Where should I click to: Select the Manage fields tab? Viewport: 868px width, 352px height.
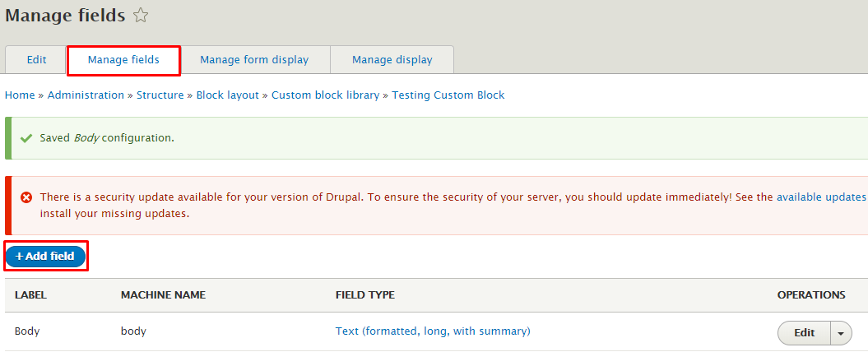(123, 60)
